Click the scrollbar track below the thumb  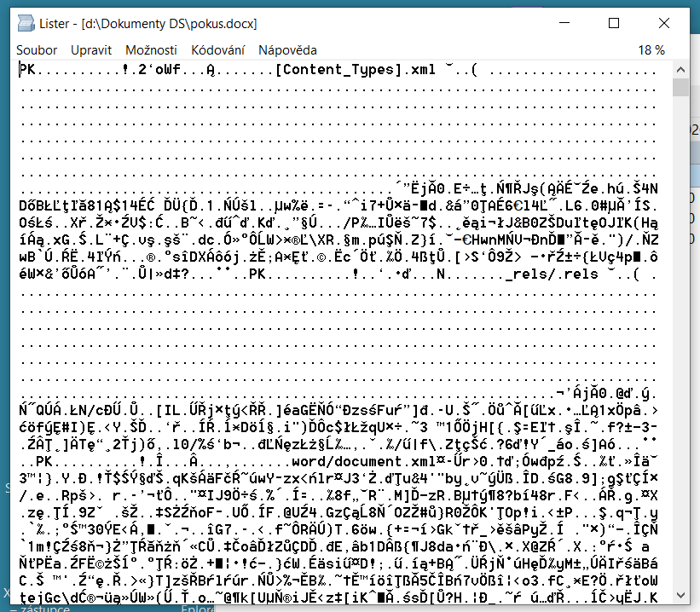click(680, 341)
